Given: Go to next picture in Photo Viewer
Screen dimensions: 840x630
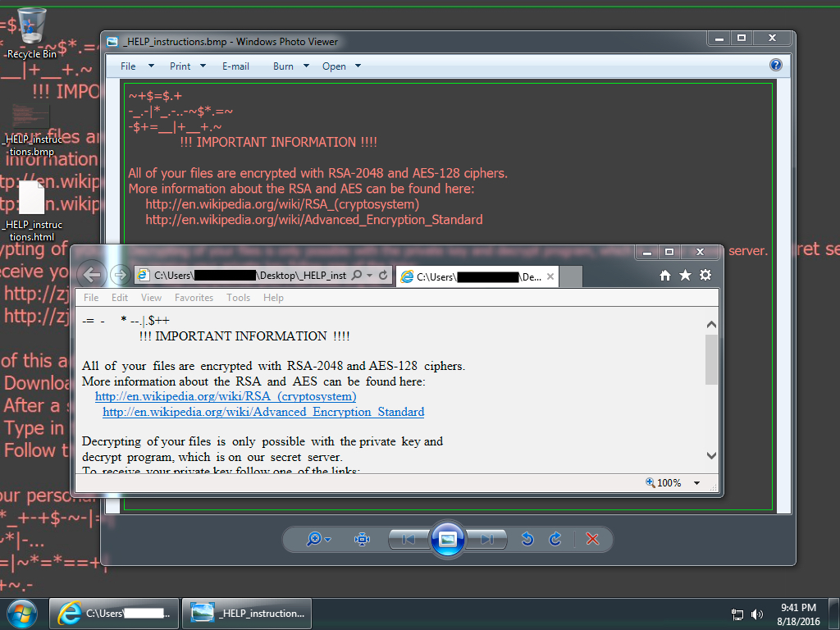Looking at the screenshot, I should coord(486,539).
